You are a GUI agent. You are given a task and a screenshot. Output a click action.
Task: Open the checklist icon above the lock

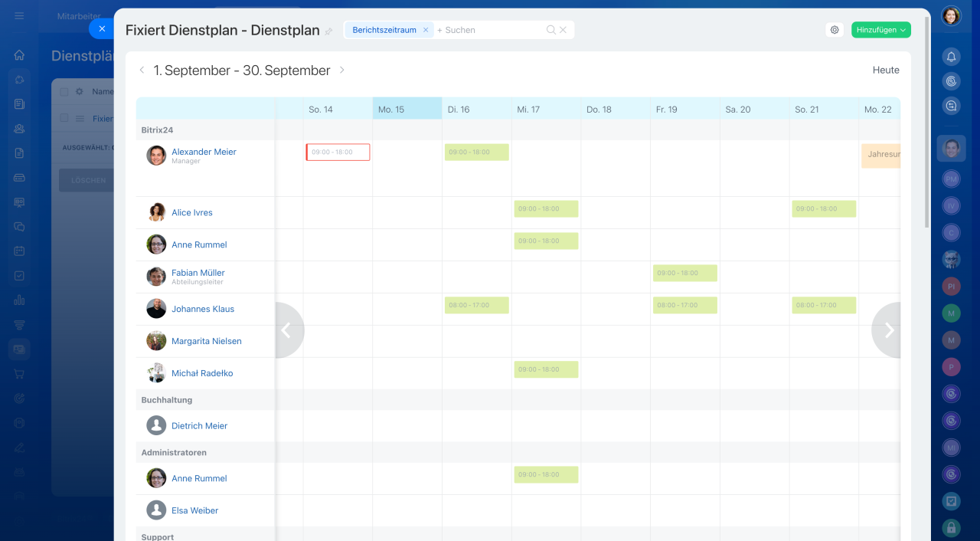tap(951, 500)
